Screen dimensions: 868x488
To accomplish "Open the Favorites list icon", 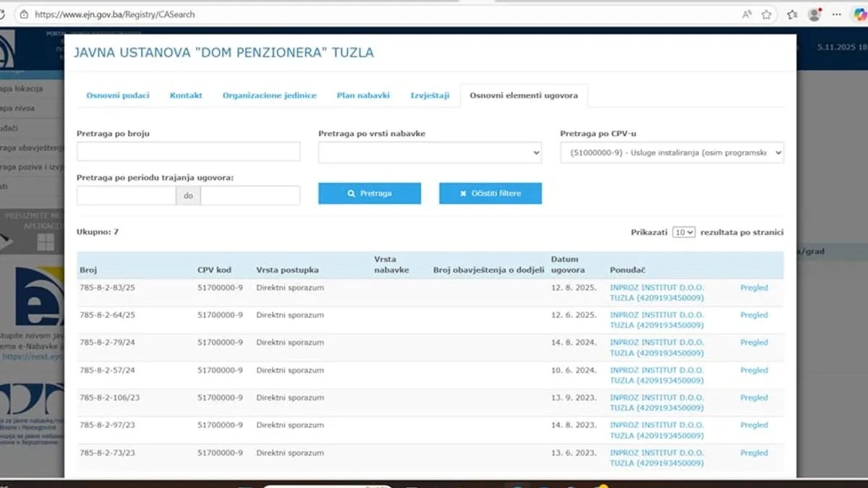I will [x=792, y=14].
